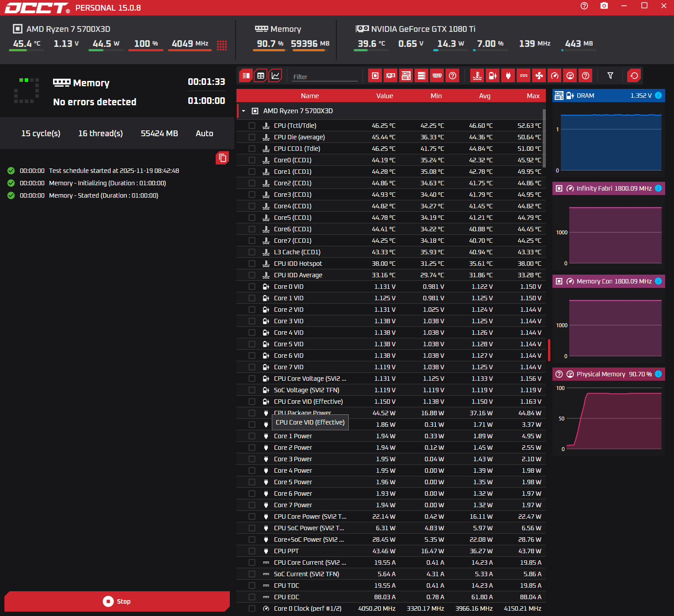Open info for the DRAM graph
Screen dimensions: 674x616
(658, 96)
